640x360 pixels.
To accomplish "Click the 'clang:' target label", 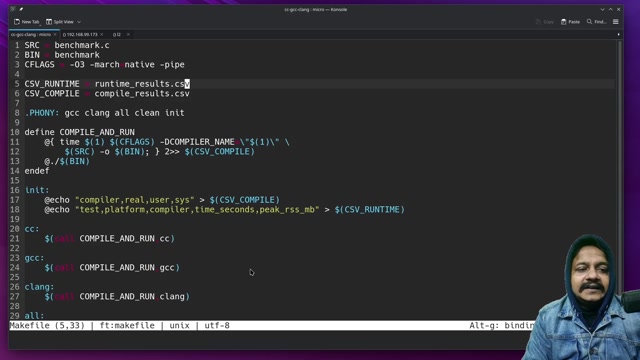I will click(39, 287).
